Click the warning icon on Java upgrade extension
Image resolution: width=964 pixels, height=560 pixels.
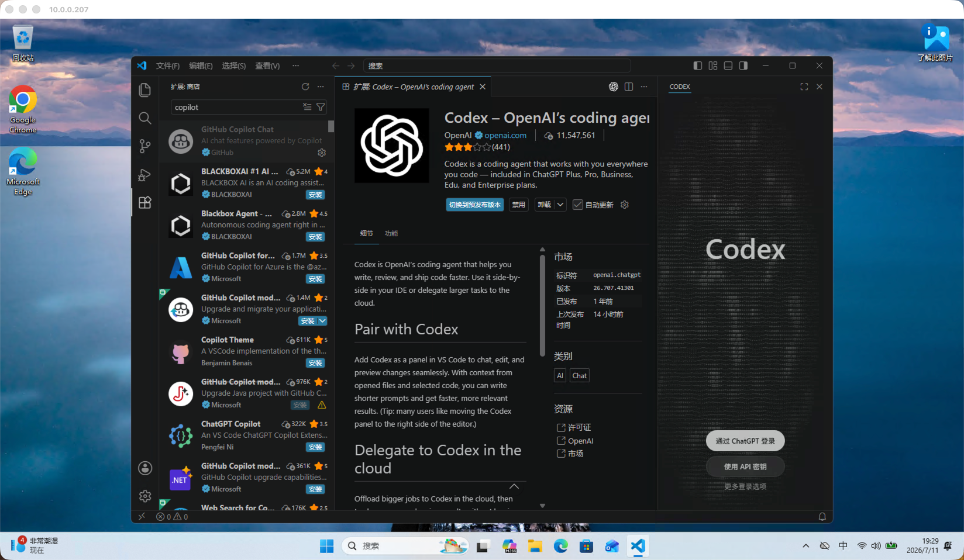(x=322, y=405)
